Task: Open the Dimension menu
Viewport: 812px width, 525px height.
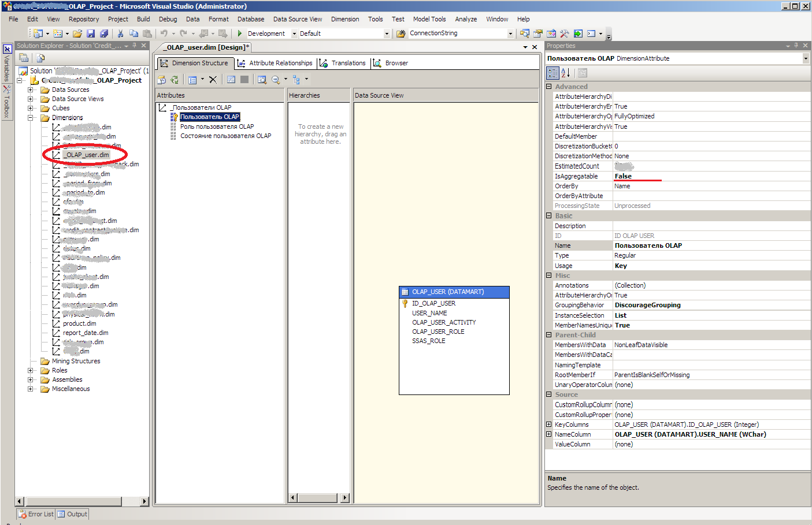Action: [x=345, y=19]
